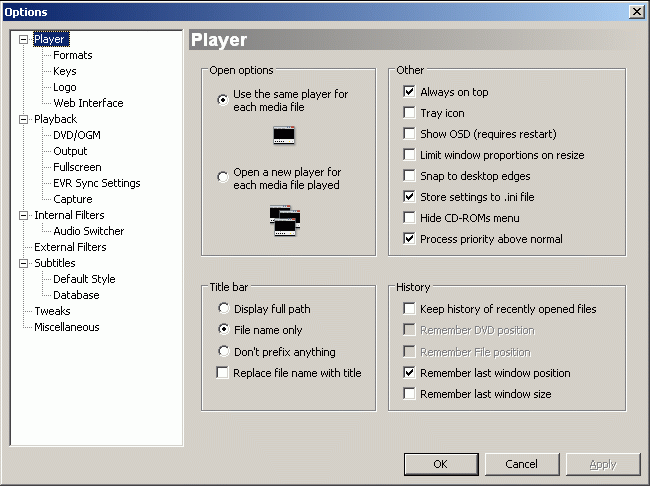Enable Snap to desktop edges
The image size is (650, 486).
(409, 176)
